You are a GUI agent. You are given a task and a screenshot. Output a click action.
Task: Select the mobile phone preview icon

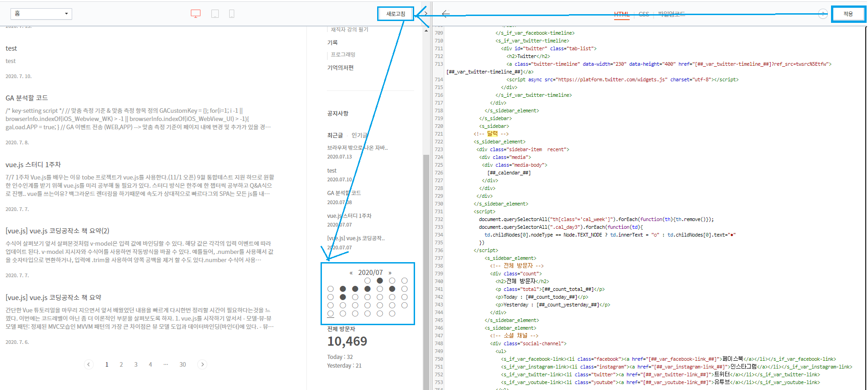click(x=231, y=14)
